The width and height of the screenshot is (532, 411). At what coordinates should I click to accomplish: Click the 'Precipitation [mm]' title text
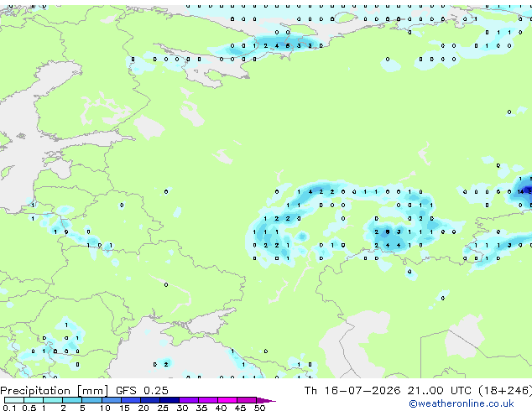(55, 391)
